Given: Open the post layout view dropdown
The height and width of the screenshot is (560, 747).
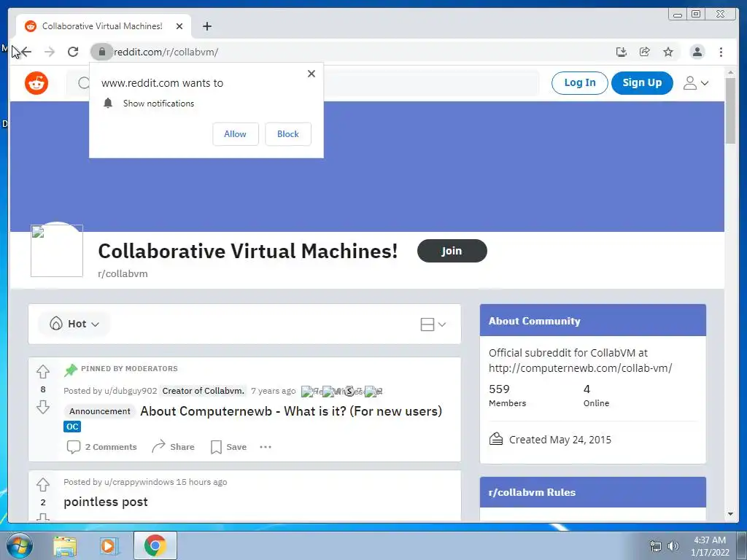Looking at the screenshot, I should point(433,324).
